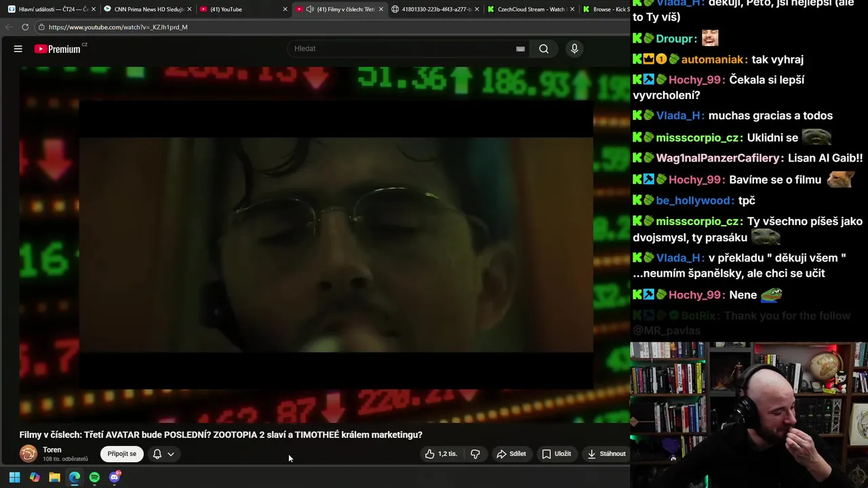Click the frog emote after 'Nene'
This screenshot has width=868, height=488.
click(771, 294)
